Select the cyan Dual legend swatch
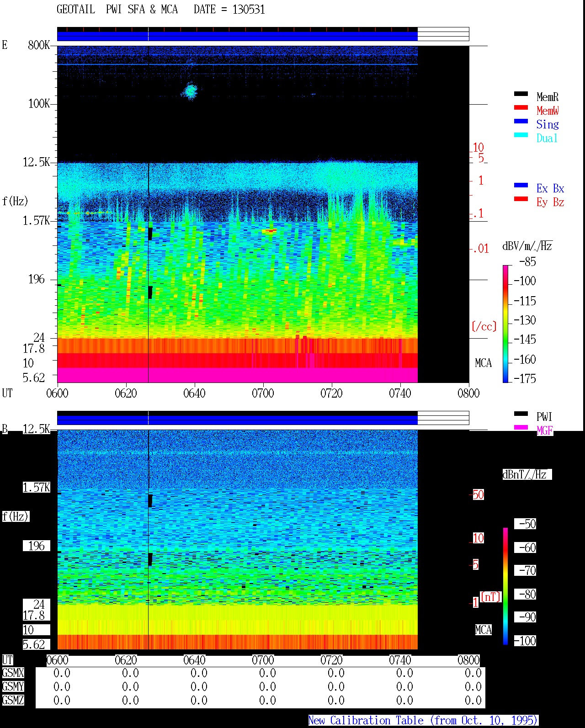The height and width of the screenshot is (728, 585). pyautogui.click(x=521, y=135)
